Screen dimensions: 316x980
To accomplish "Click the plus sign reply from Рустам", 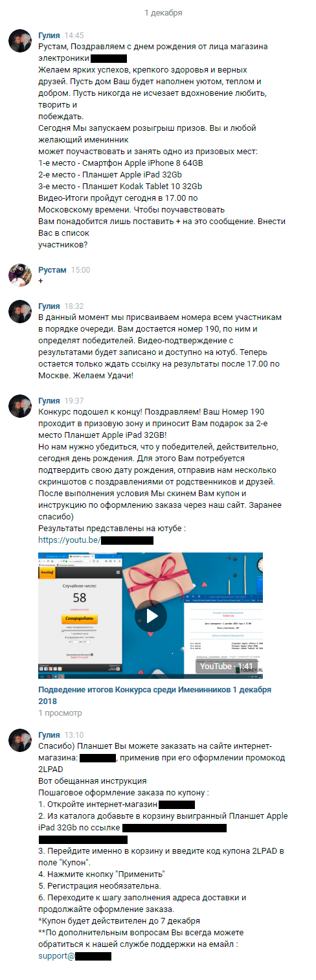I will [x=41, y=282].
